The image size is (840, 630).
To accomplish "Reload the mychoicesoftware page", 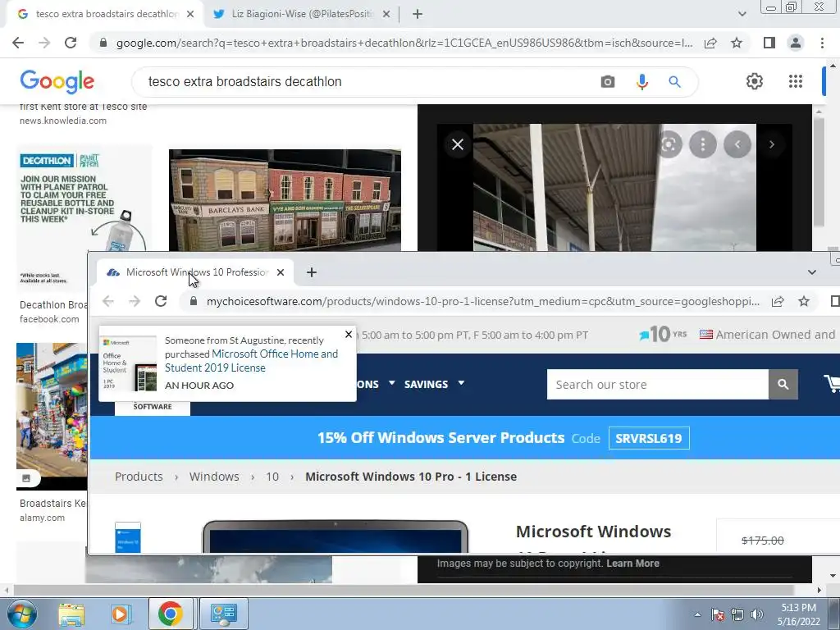I will 161,301.
